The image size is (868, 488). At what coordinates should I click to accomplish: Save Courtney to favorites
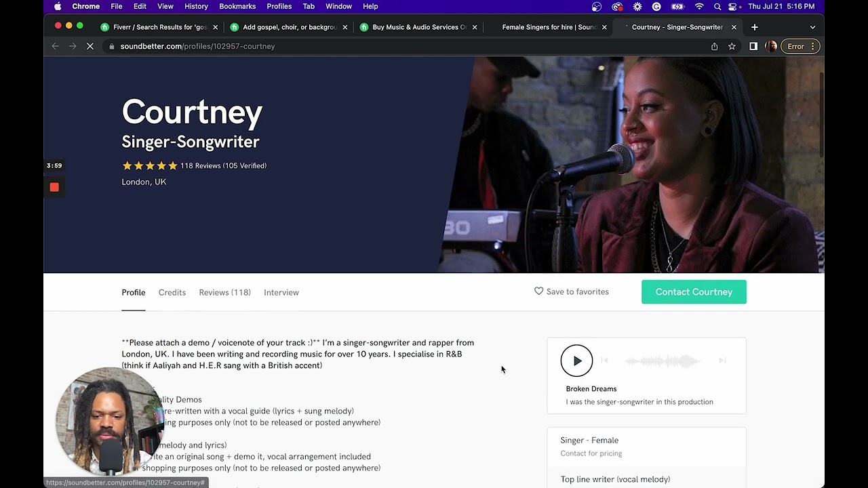pos(572,291)
